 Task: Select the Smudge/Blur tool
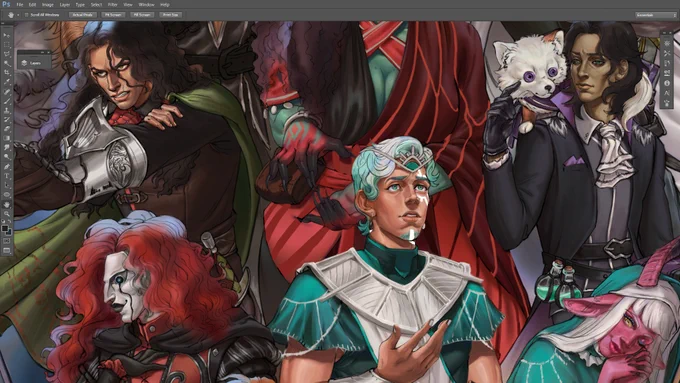coord(7,147)
